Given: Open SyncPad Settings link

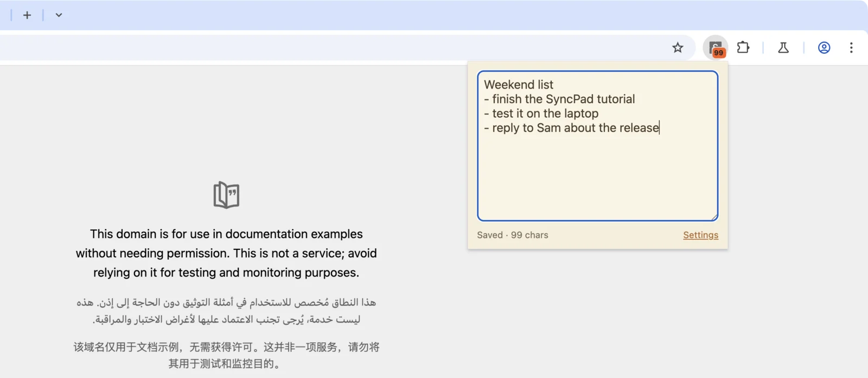Looking at the screenshot, I should pyautogui.click(x=701, y=235).
